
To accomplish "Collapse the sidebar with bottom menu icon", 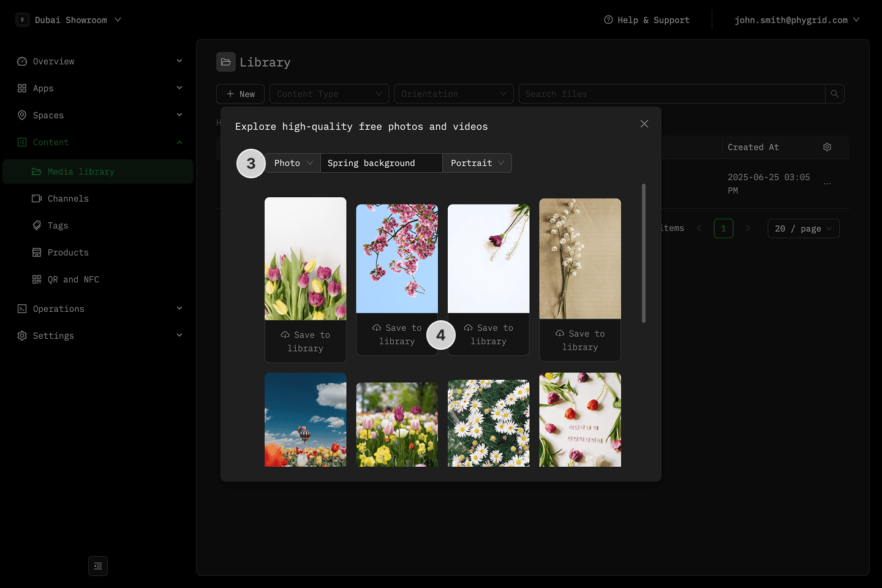I will pos(98,566).
